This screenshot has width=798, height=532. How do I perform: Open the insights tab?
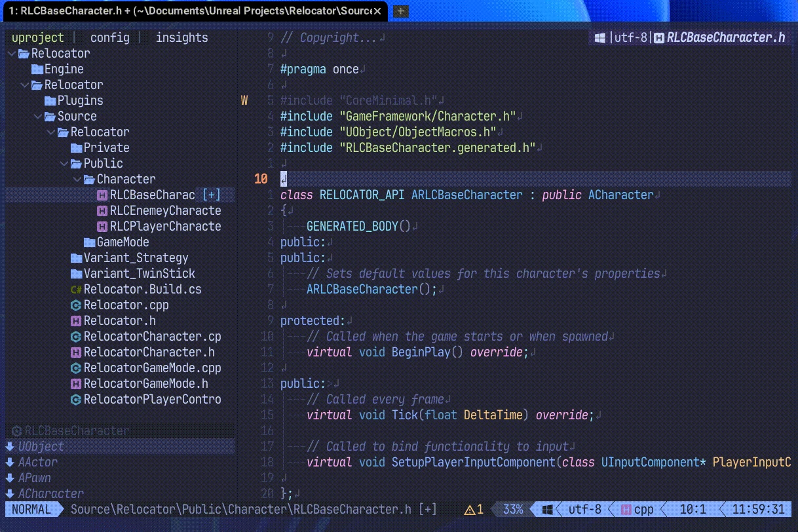tap(181, 37)
